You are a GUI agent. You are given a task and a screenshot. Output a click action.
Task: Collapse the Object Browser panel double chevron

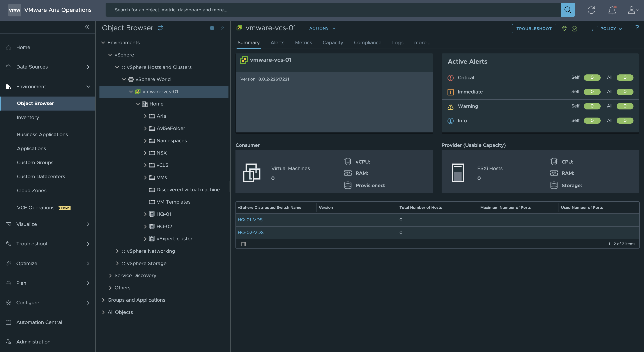(223, 28)
